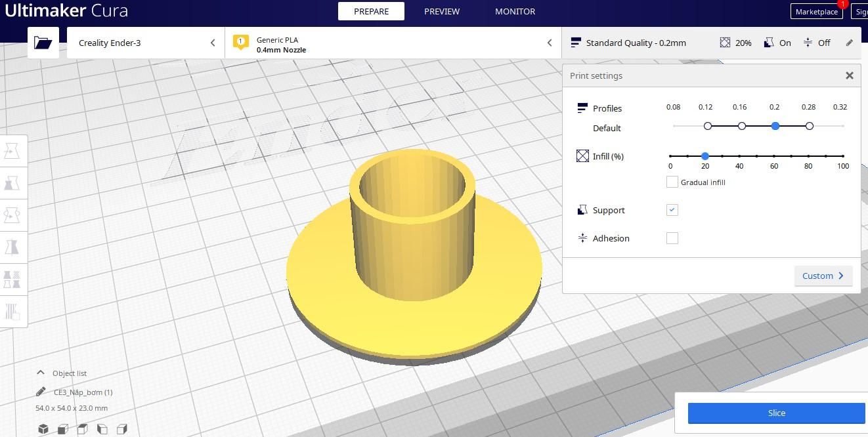Enable Gradual infill checkbox
Screen dimensions: 868x437
(x=672, y=182)
